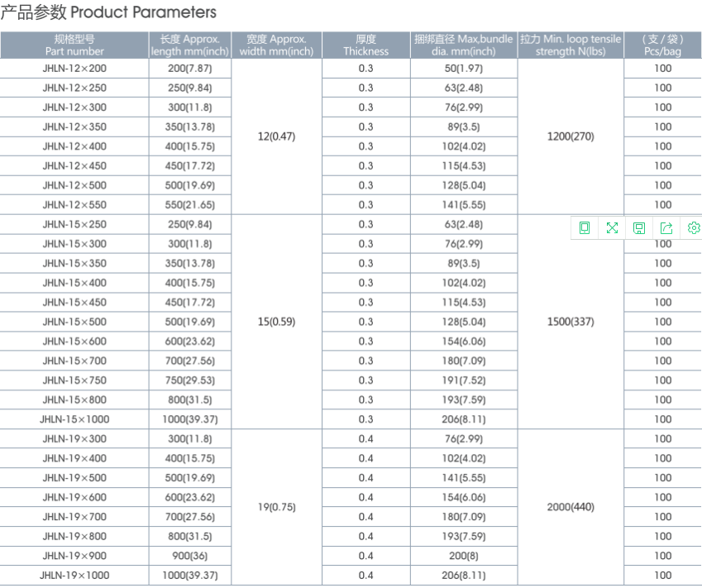Click the 1500(337) tensile strength cell
This screenshot has width=702, height=588.
pyautogui.click(x=571, y=322)
